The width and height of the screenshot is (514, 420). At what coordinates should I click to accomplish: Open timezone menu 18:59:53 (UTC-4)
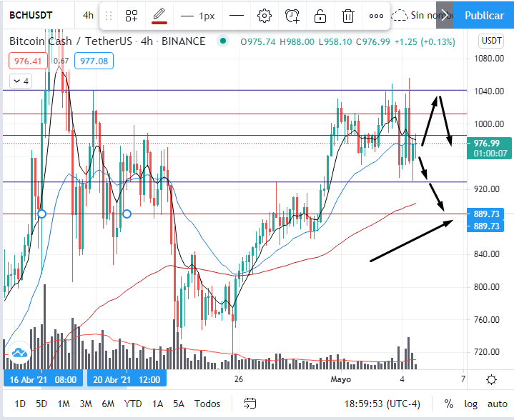(x=382, y=404)
